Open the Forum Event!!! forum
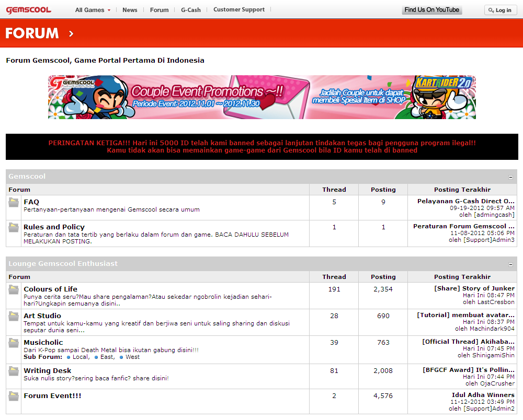The height and width of the screenshot is (420, 523). 52,395
